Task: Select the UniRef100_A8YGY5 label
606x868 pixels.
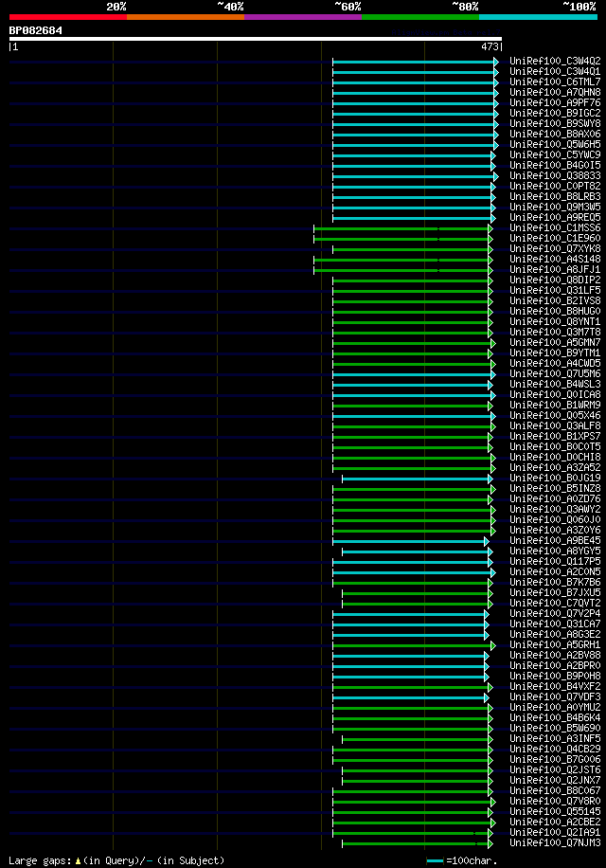Action: [x=555, y=552]
